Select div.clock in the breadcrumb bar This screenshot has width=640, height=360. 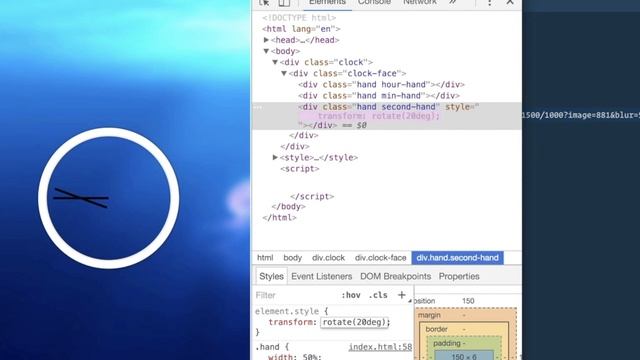[329, 258]
